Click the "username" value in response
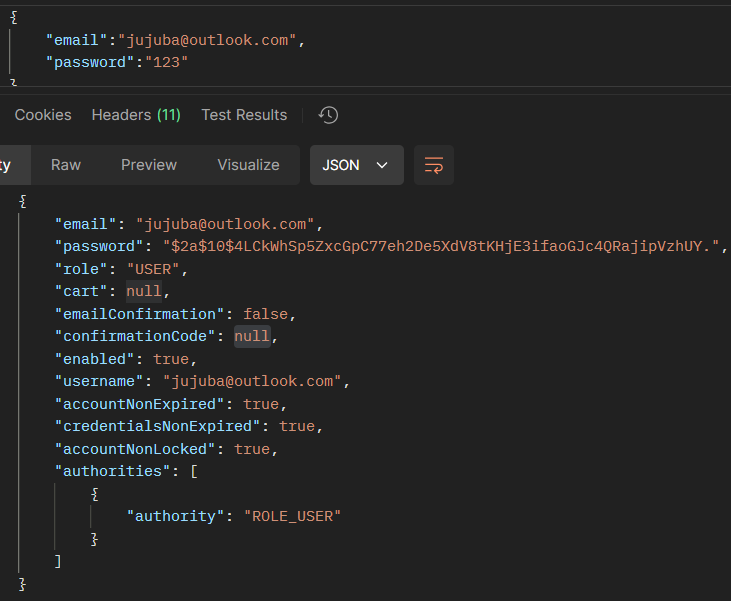The image size is (731, 601). tap(252, 381)
